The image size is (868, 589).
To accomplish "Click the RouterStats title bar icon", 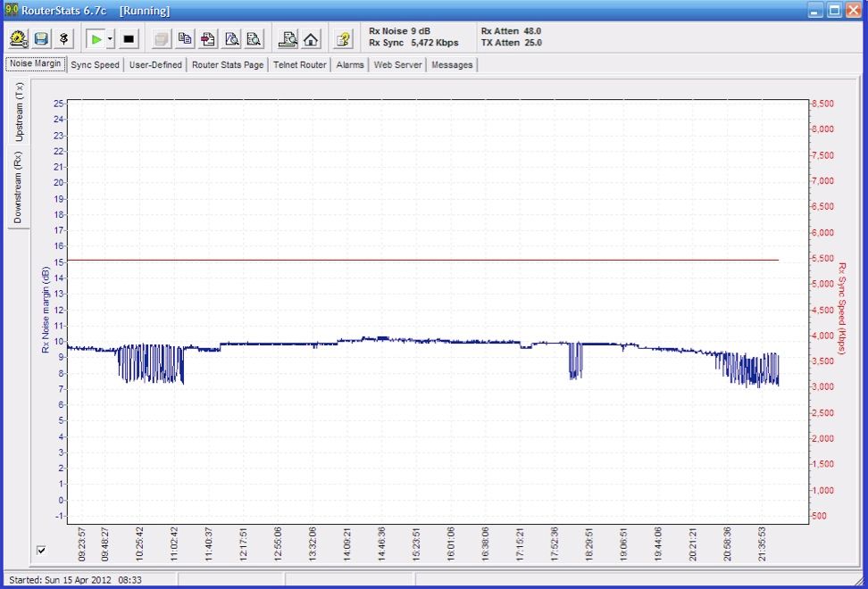I will click(x=12, y=10).
